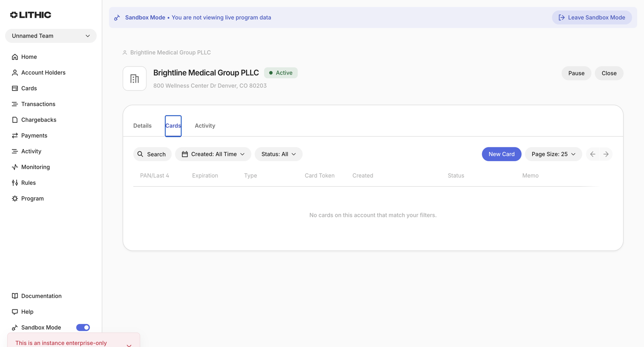Open the Unnamed Team switcher
644x347 pixels.
[51, 36]
